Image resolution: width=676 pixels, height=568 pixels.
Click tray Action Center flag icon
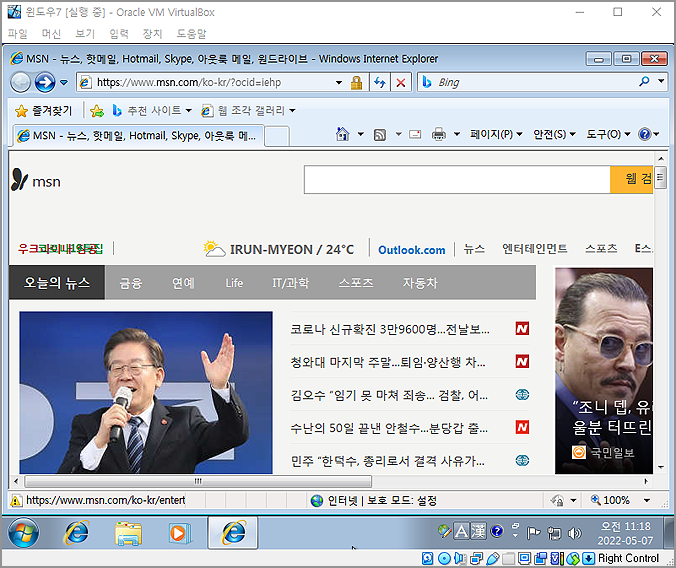click(533, 533)
